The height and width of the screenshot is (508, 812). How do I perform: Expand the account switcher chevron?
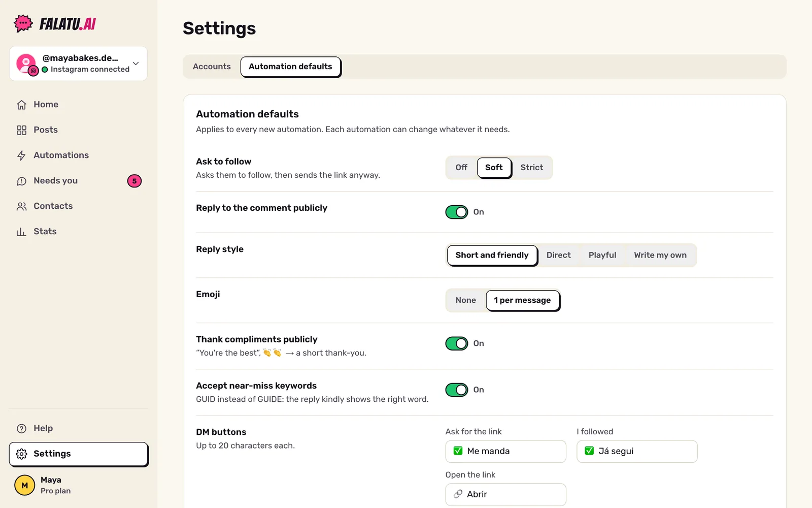coord(136,63)
